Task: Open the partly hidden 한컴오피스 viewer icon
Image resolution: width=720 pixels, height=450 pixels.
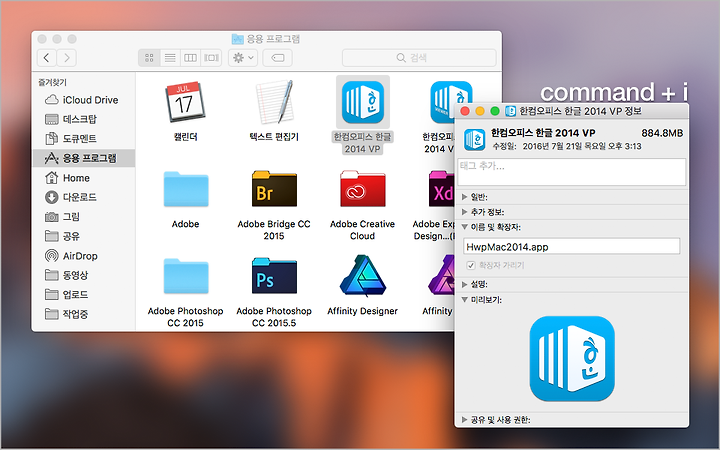Action: point(451,94)
